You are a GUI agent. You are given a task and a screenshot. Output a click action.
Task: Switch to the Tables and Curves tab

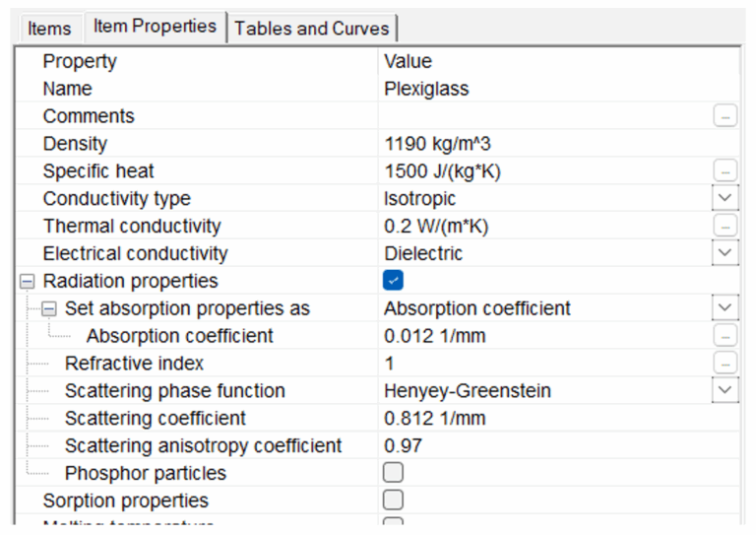(312, 29)
